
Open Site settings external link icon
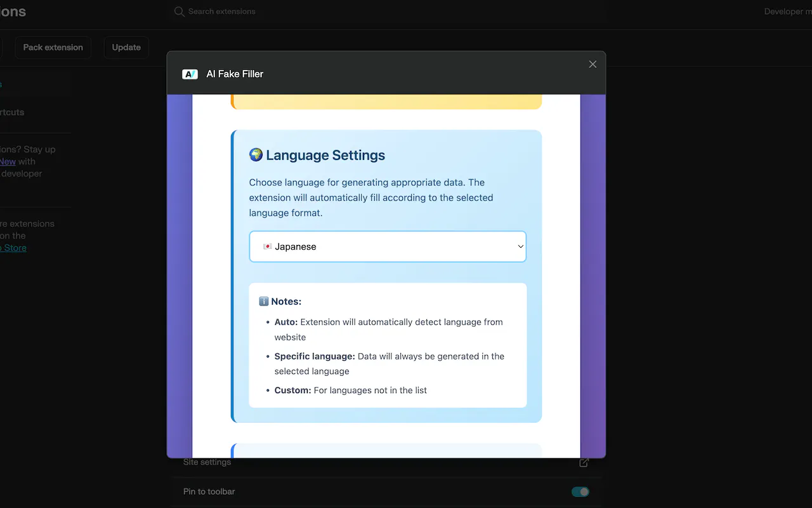tap(584, 462)
